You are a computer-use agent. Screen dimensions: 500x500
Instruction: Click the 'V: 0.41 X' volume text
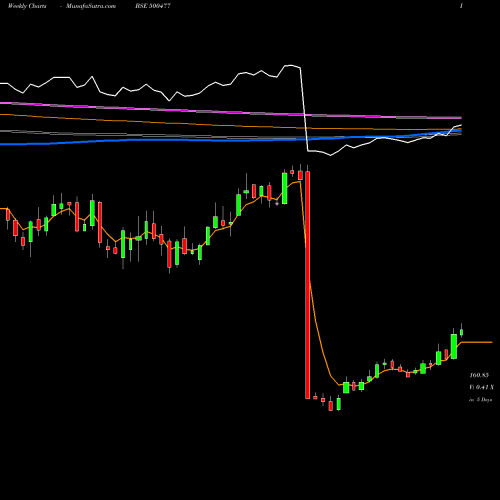(482, 387)
